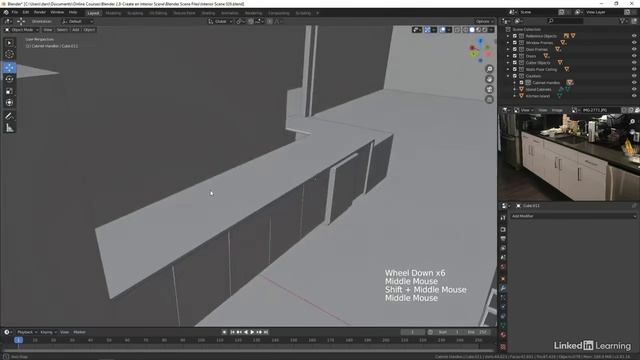This screenshot has width=640, height=360.
Task: Switch to the Modeling workspace tab
Action: point(113,13)
